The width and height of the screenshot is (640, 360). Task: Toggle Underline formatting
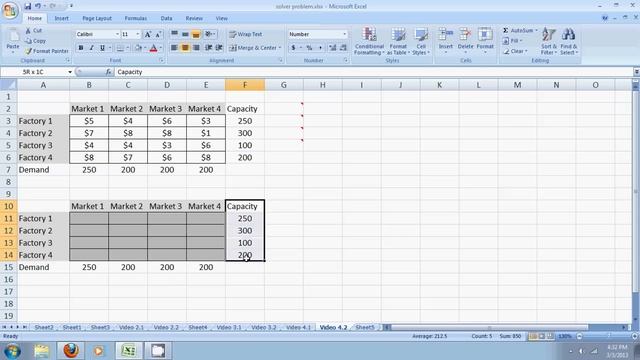[x=102, y=48]
